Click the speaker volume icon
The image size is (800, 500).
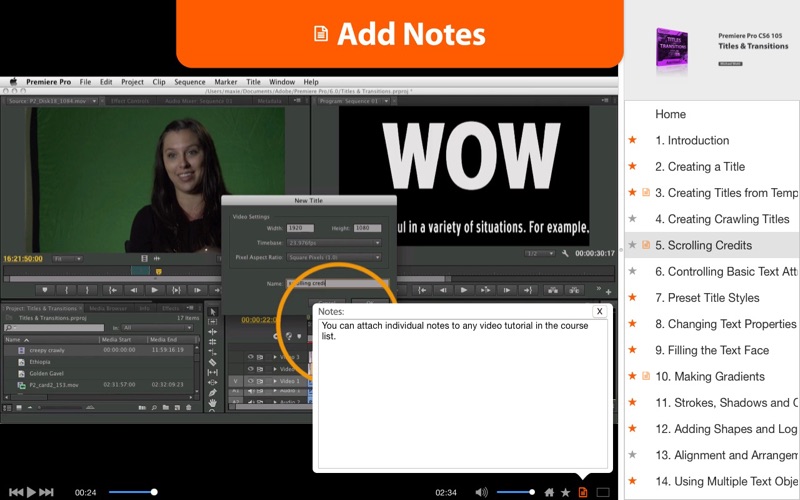point(481,492)
